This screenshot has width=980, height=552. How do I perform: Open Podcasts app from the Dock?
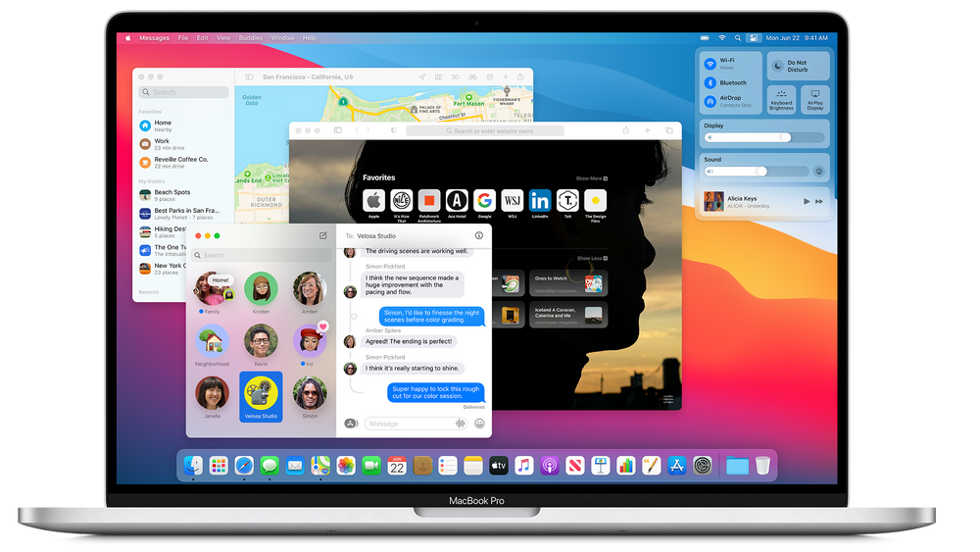pos(550,465)
